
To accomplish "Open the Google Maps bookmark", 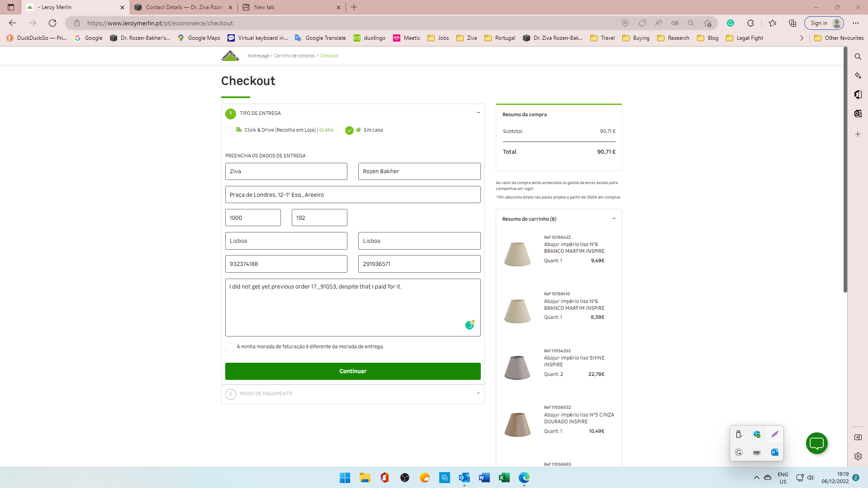I will [x=199, y=38].
